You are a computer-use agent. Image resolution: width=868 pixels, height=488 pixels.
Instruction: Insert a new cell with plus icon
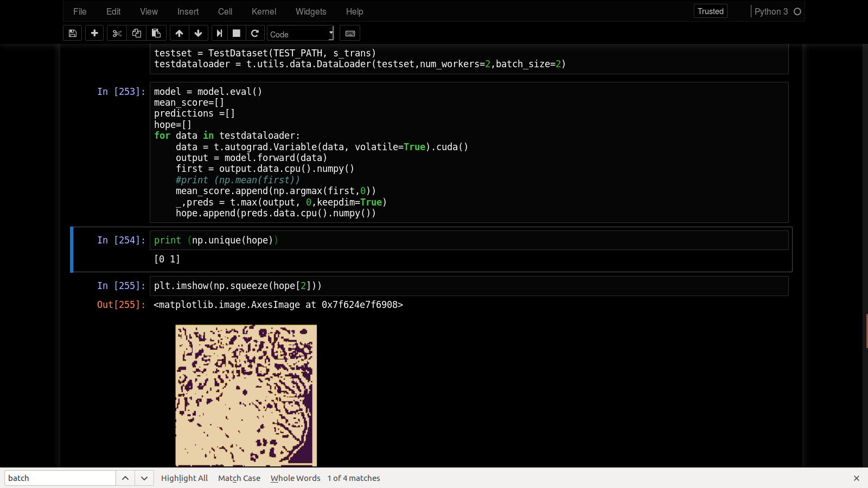[x=94, y=34]
